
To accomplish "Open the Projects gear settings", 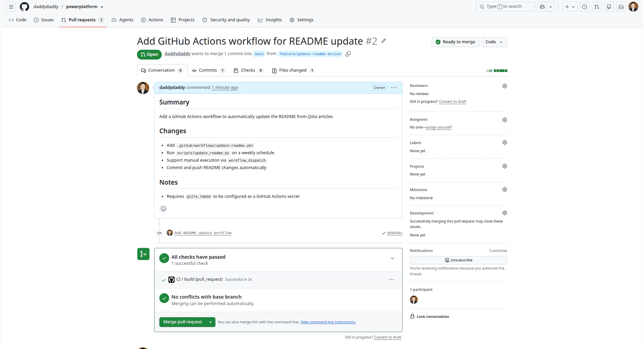I will [x=505, y=166].
